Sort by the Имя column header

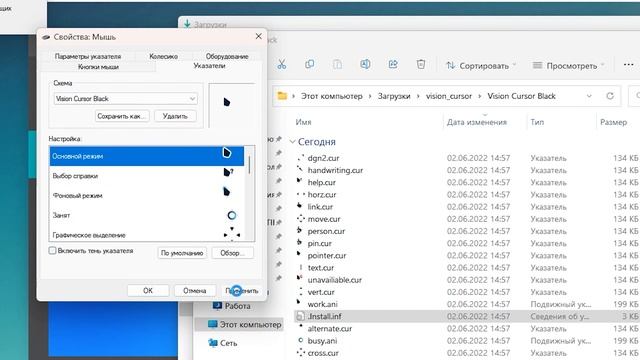coord(303,122)
